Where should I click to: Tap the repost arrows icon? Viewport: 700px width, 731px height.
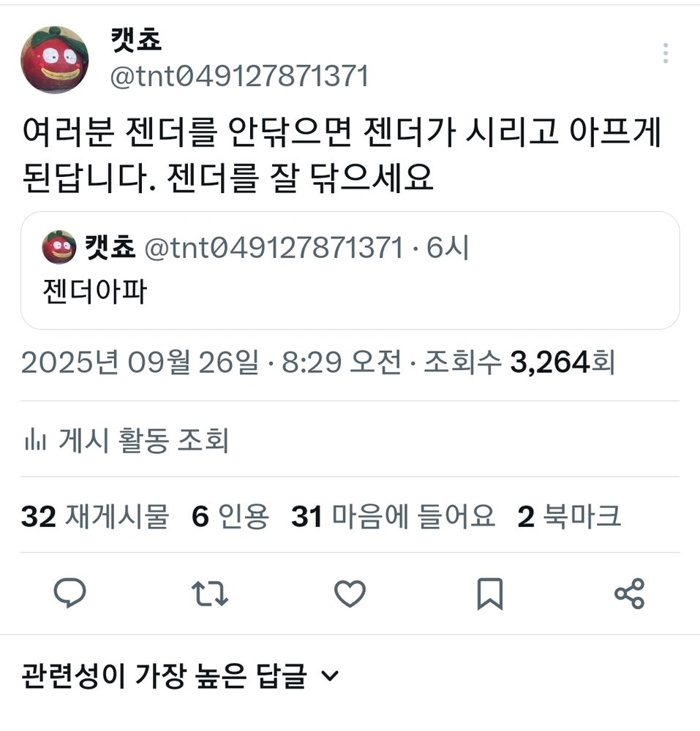[210, 593]
